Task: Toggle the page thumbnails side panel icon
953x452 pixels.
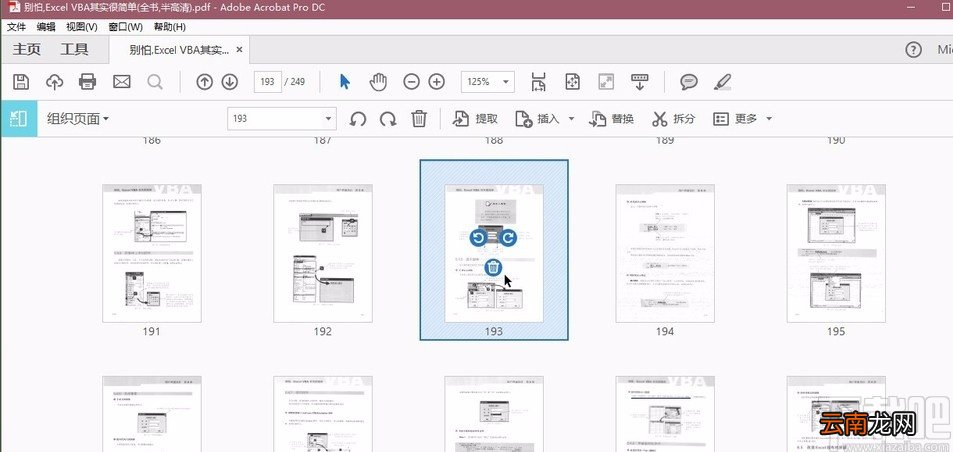Action: coord(19,118)
